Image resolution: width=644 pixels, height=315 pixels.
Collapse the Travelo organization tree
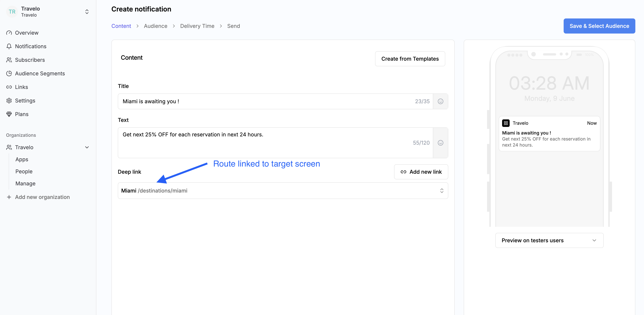coord(87,147)
